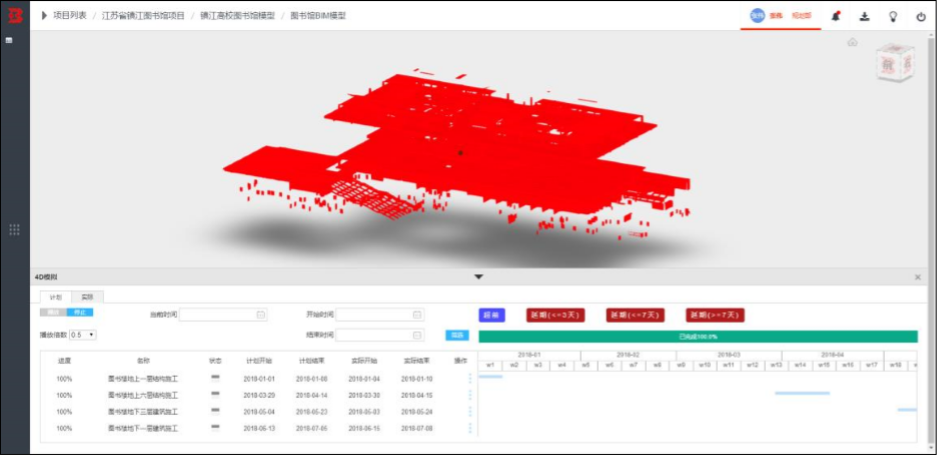Click actual start date 2018-06-15

coord(364,429)
